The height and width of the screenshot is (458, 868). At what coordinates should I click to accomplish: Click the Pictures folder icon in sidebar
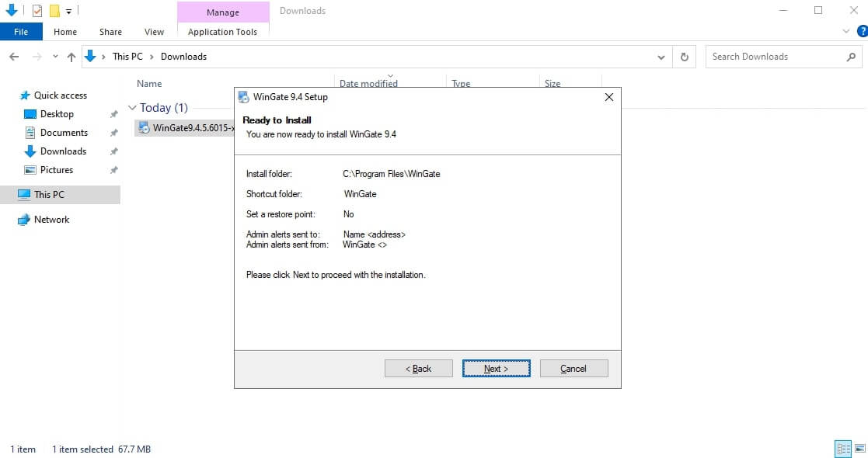[30, 170]
